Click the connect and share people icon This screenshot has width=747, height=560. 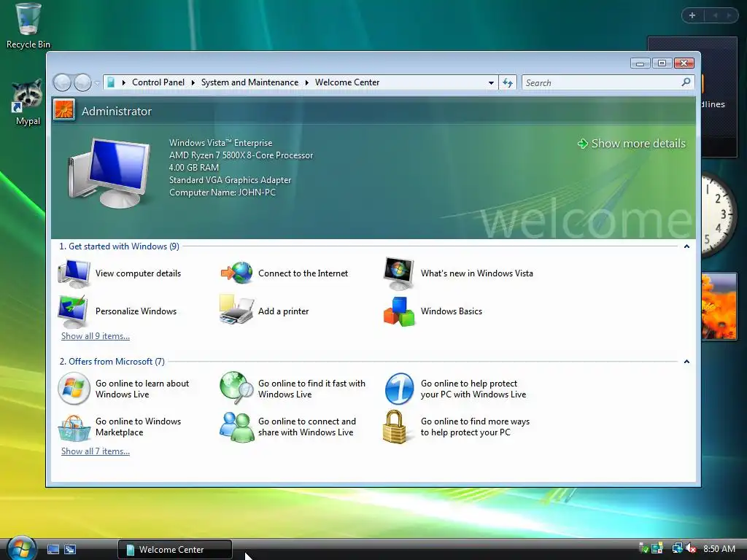(x=237, y=427)
